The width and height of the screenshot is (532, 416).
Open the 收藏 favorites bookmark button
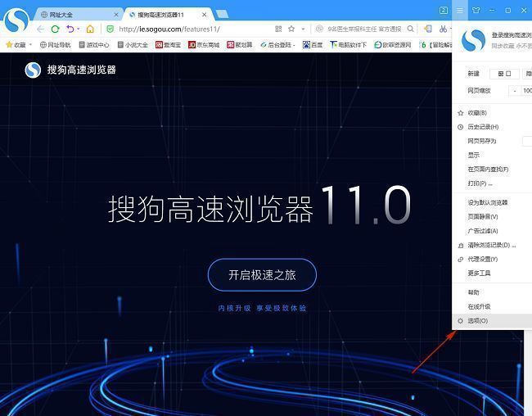pyautogui.click(x=16, y=44)
